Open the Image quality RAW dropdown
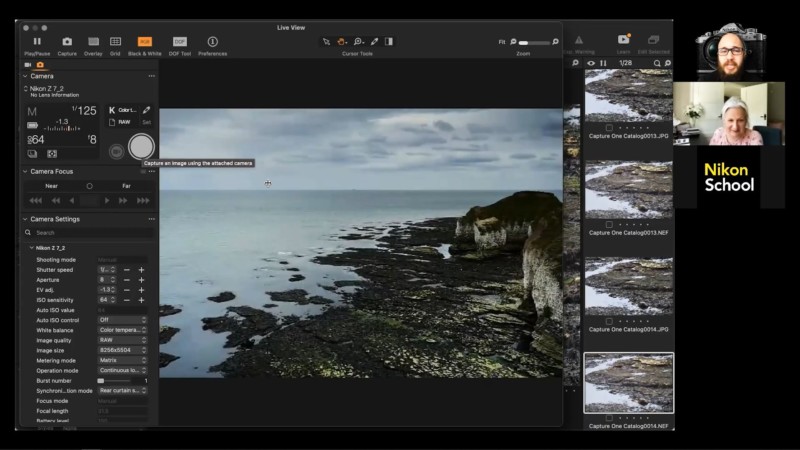 tap(122, 340)
